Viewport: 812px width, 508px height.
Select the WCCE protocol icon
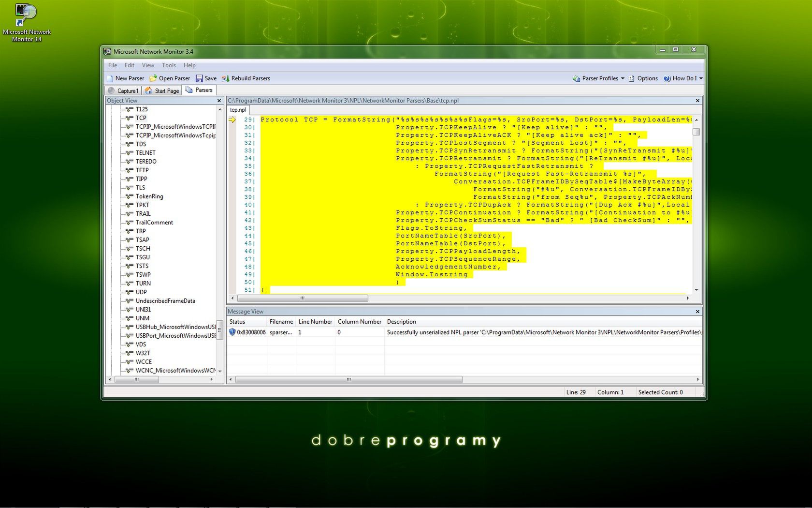[x=130, y=362]
